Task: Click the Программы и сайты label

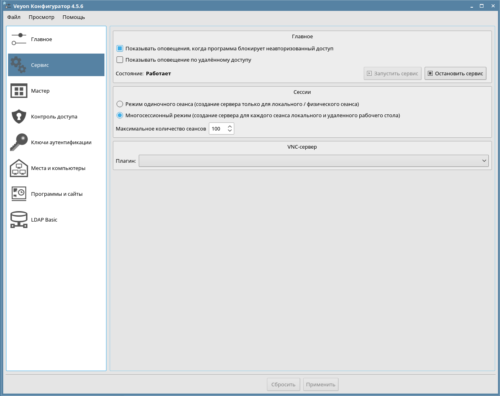Action: point(57,194)
